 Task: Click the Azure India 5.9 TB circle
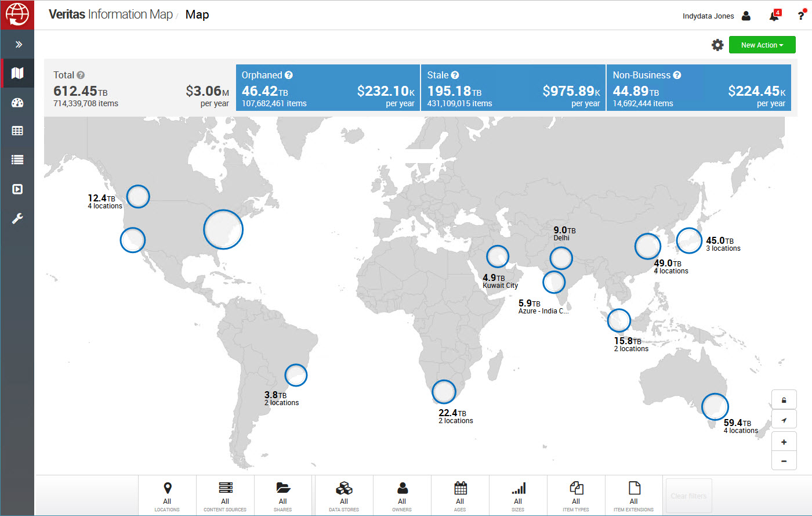554,282
